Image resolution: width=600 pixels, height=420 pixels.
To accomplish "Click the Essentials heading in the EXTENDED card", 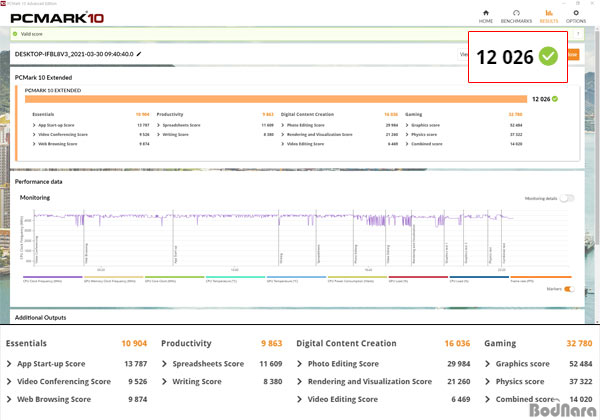I will 43,114.
